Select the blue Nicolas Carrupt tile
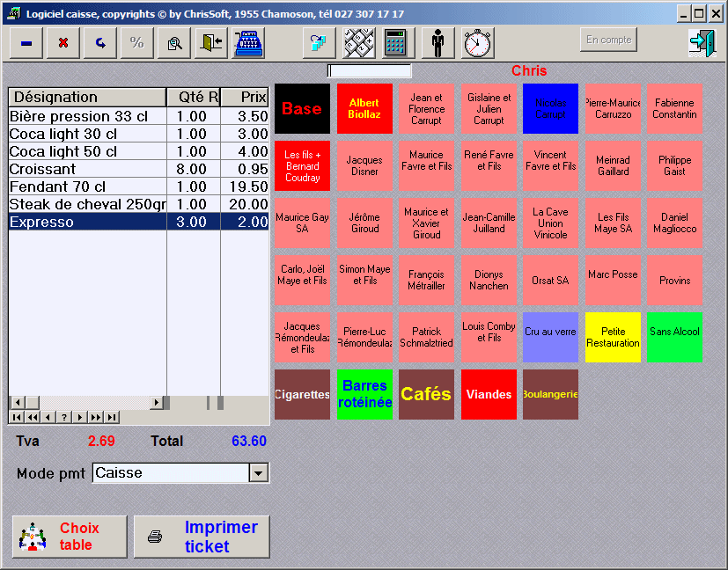This screenshot has width=728, height=570. click(551, 108)
